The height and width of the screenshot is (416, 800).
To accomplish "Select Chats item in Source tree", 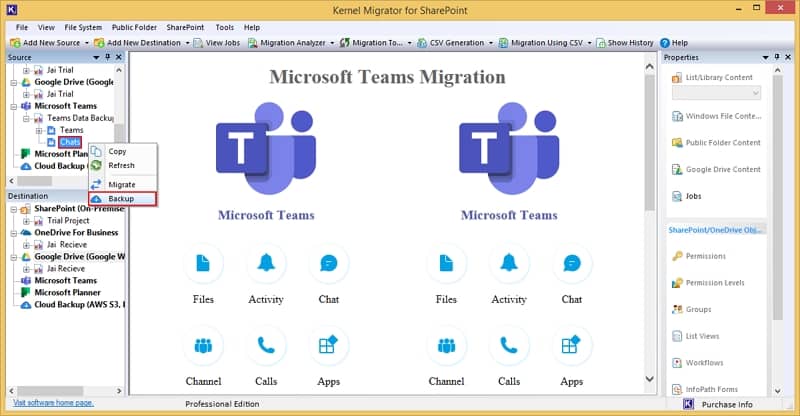I will (x=70, y=142).
